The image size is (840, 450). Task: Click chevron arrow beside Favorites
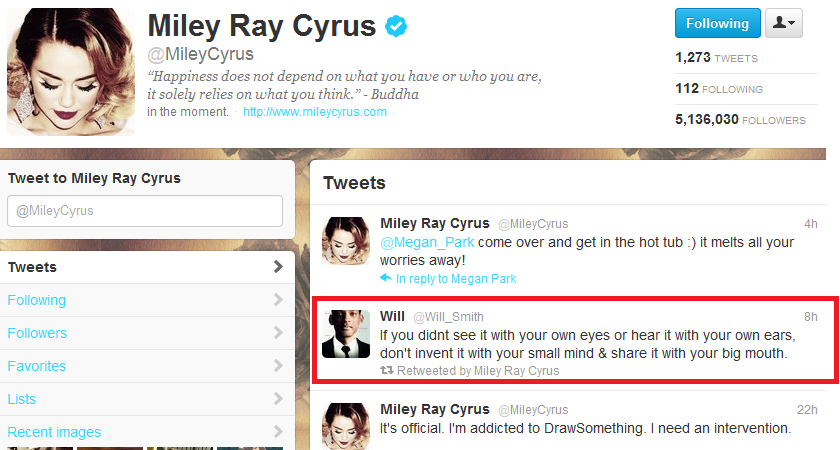click(278, 366)
